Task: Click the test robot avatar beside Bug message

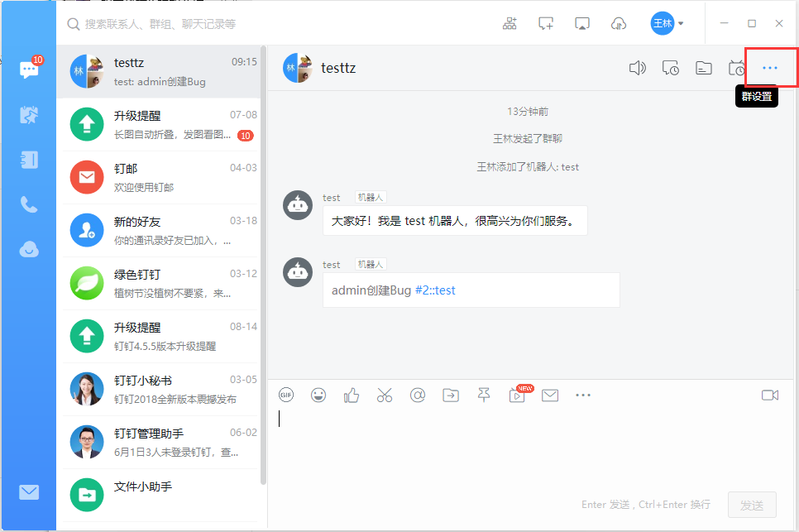Action: pos(298,272)
